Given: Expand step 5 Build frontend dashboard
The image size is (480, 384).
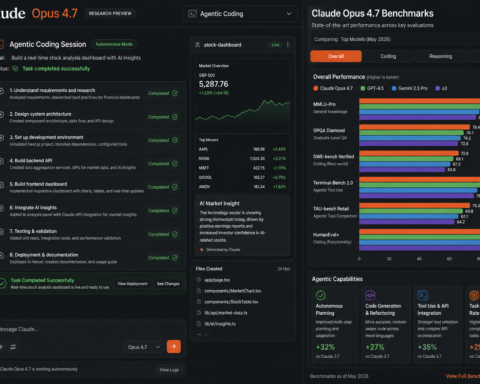Looking at the screenshot, I should [x=92, y=187].
